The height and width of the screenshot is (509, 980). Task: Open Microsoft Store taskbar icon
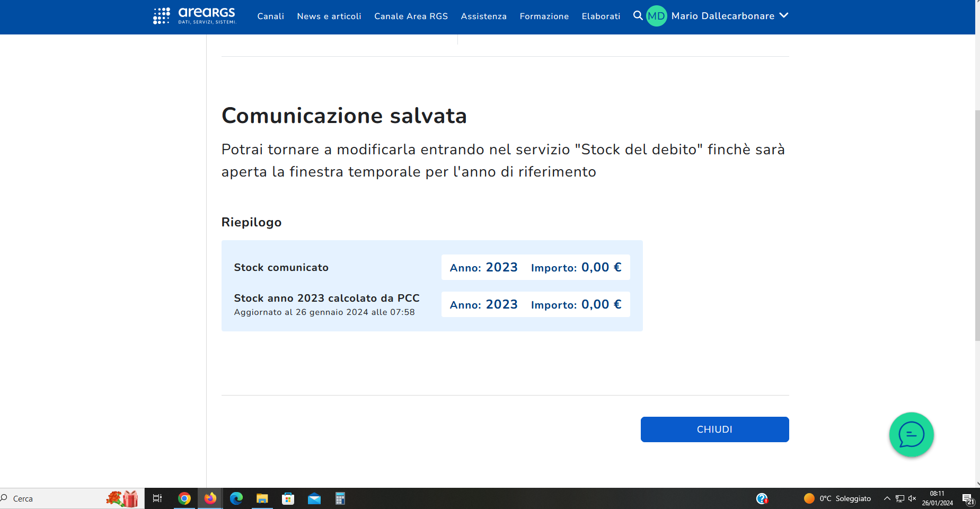pos(288,498)
